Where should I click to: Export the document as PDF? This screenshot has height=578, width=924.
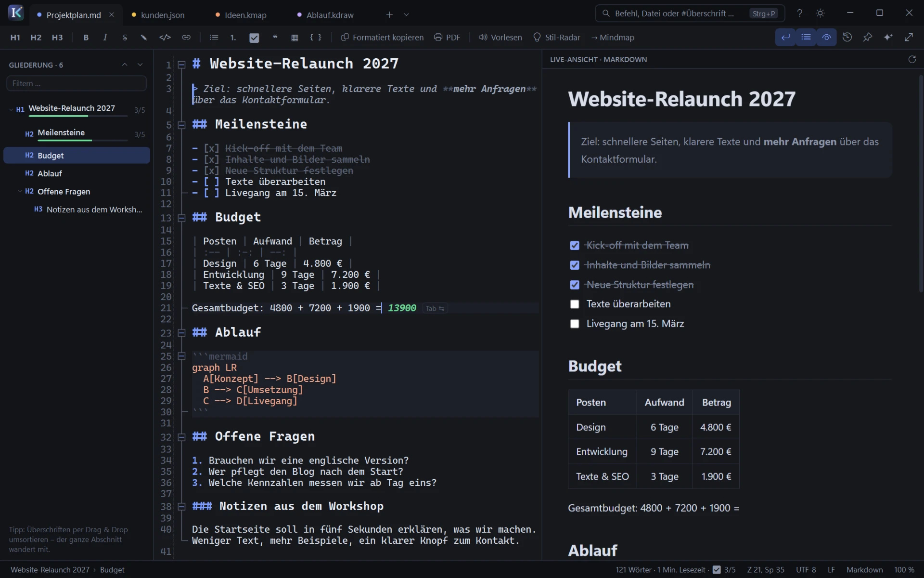[447, 38]
